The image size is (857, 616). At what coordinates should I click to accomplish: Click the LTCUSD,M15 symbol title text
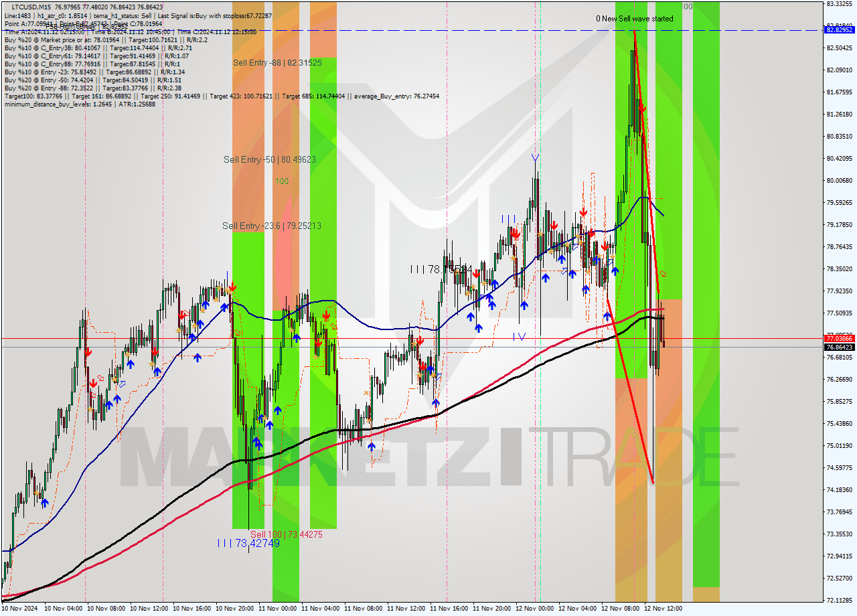tap(33, 7)
